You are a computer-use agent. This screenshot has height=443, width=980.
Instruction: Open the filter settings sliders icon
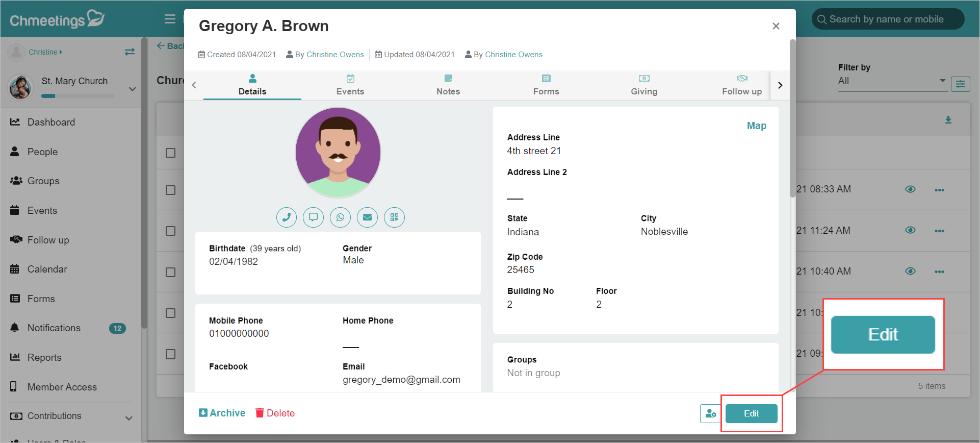click(x=961, y=84)
